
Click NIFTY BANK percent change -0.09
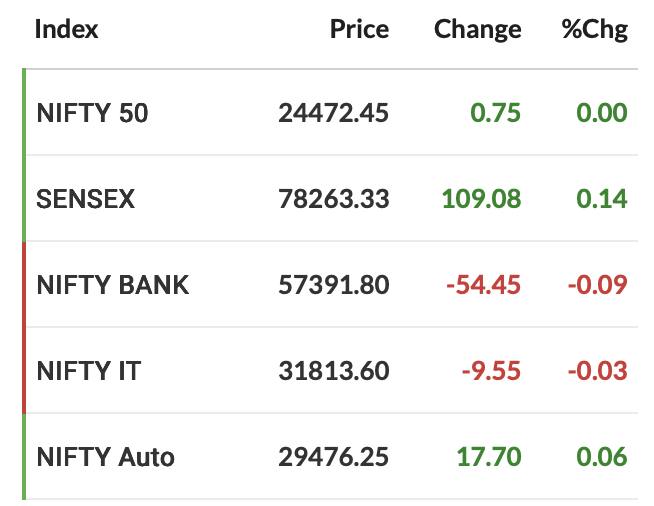click(x=598, y=285)
